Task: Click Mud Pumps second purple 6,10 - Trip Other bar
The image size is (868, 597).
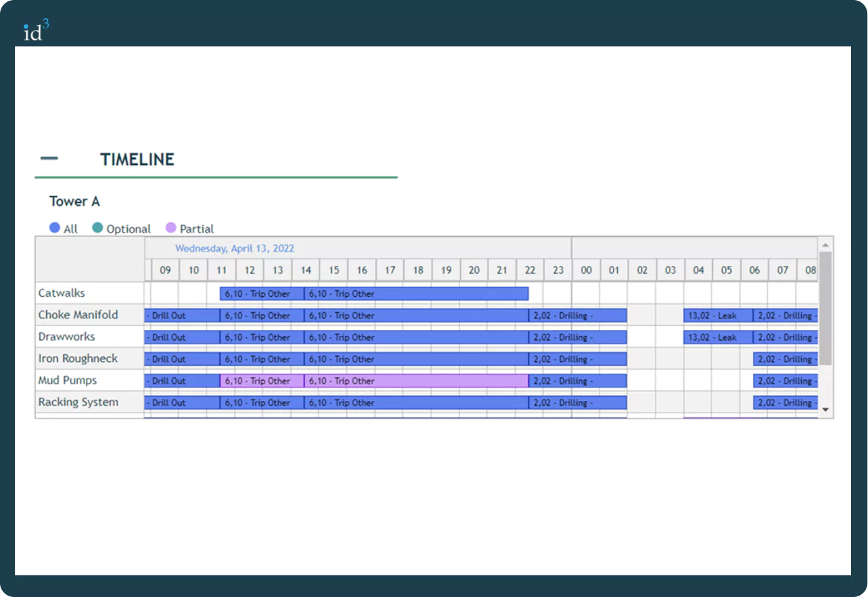Action: [x=416, y=381]
